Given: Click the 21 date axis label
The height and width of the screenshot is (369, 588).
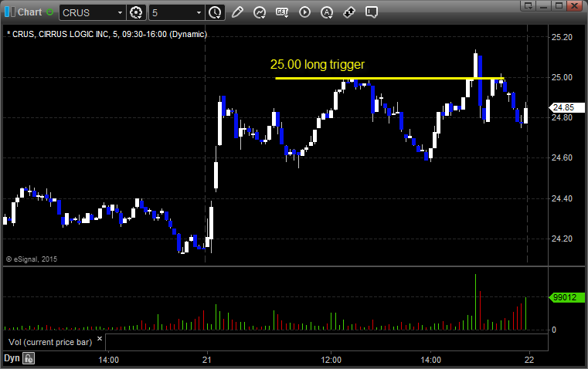Looking at the screenshot, I should coord(207,360).
